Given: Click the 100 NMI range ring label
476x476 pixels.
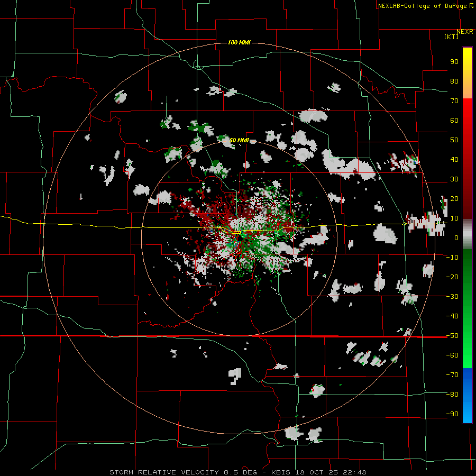Looking at the screenshot, I should [x=239, y=42].
